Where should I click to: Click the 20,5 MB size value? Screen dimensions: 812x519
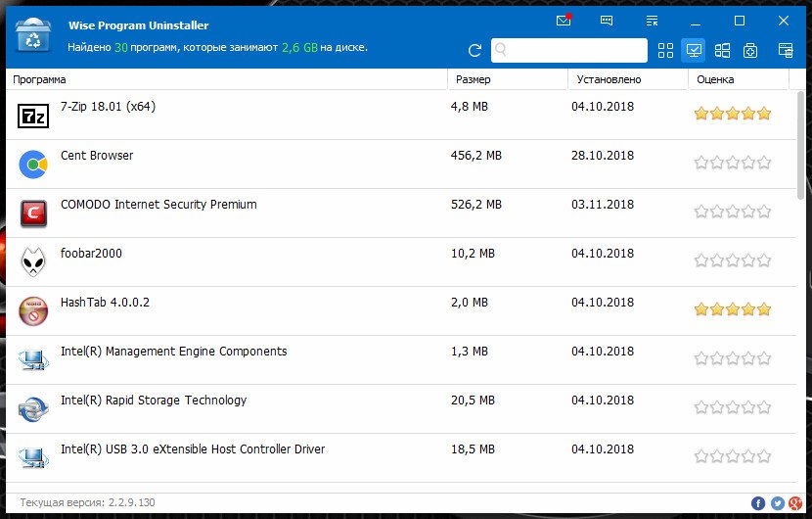[473, 401]
